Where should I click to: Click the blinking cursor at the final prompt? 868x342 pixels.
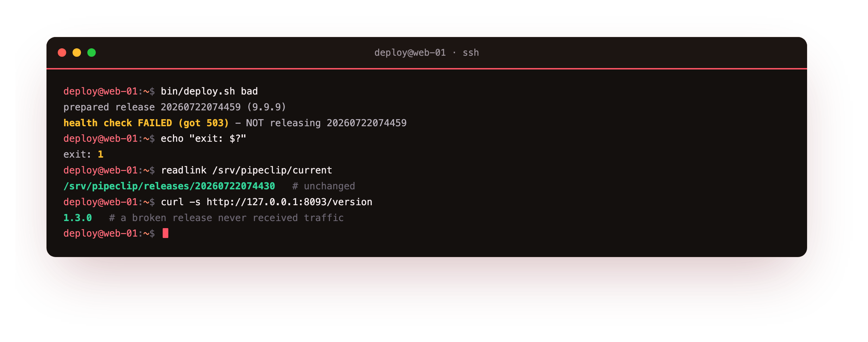166,233
